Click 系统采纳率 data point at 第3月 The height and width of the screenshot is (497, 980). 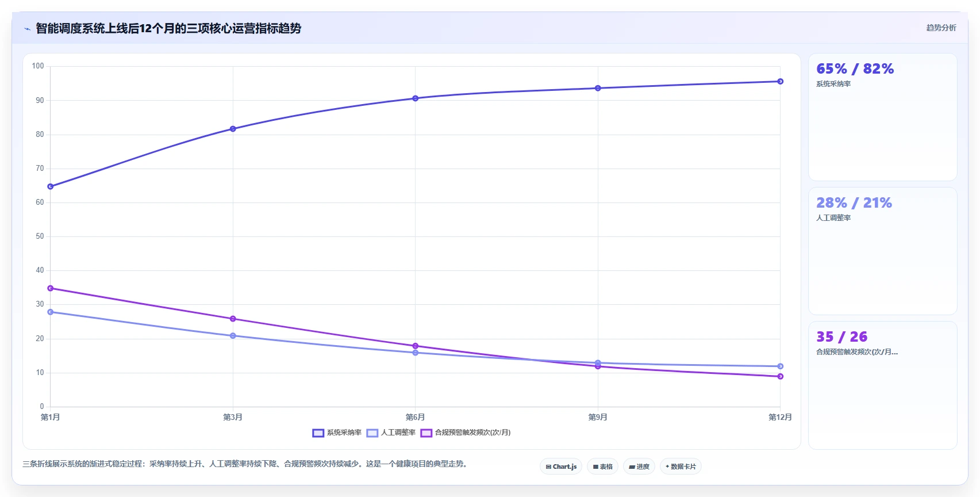pos(233,129)
